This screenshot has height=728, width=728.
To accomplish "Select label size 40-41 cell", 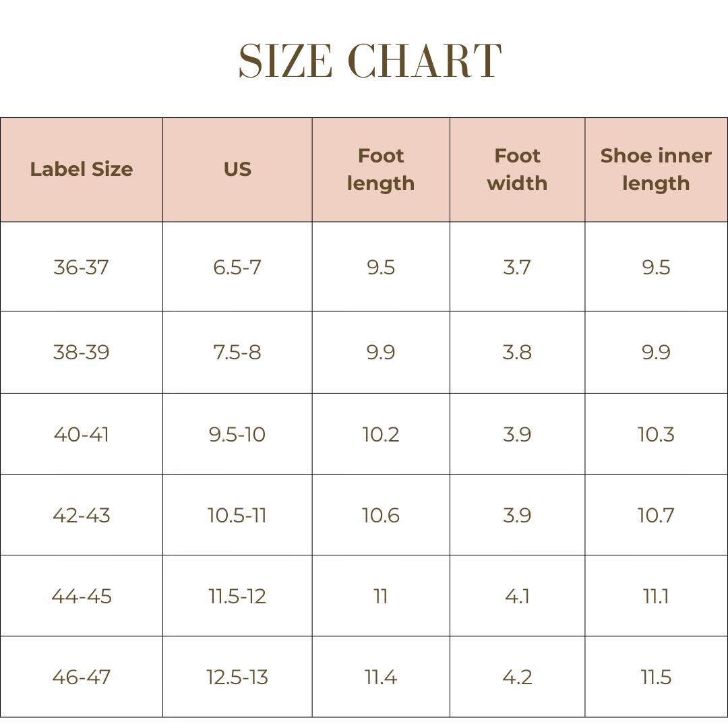I will pyautogui.click(x=82, y=434).
